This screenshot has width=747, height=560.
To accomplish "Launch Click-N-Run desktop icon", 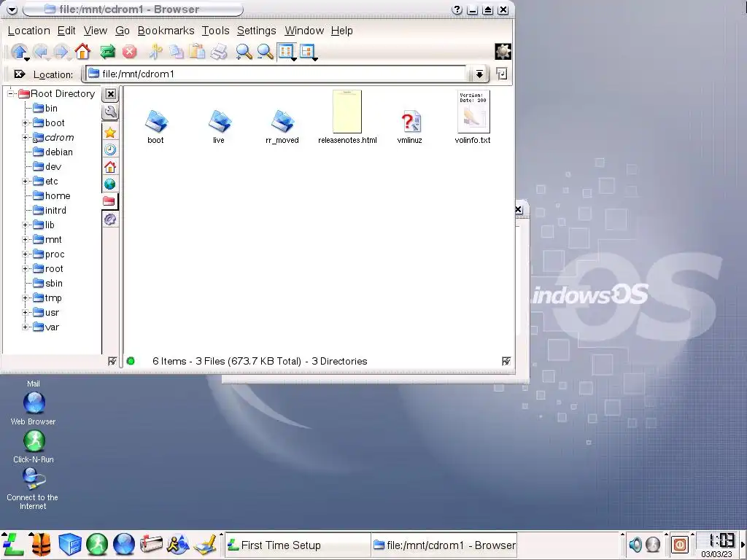I will [34, 446].
